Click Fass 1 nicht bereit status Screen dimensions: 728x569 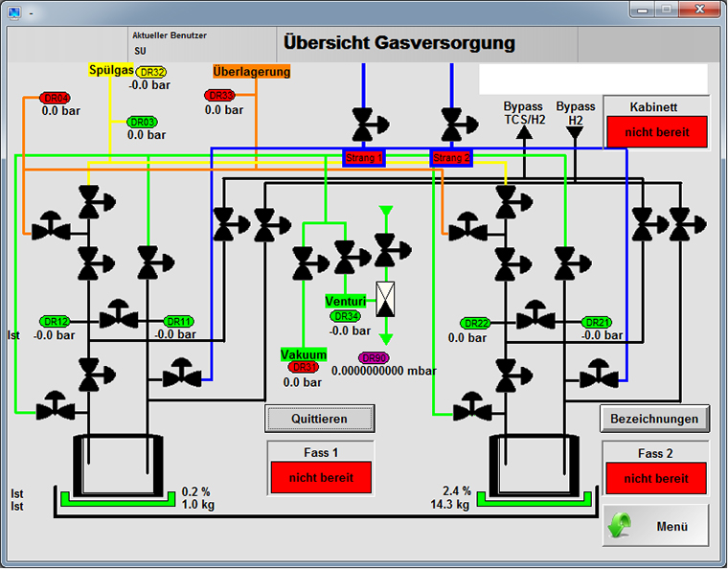pos(321,477)
